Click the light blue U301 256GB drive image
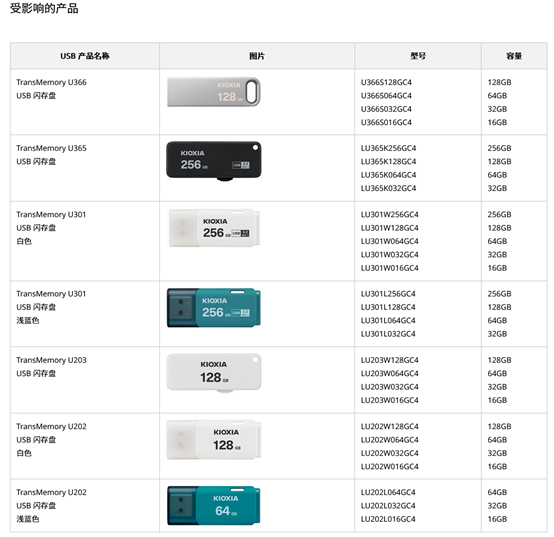This screenshot has height=537, width=554. [x=214, y=307]
